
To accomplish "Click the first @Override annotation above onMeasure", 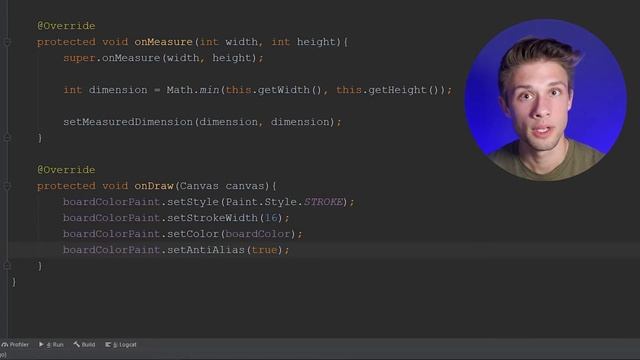I will click(66, 26).
